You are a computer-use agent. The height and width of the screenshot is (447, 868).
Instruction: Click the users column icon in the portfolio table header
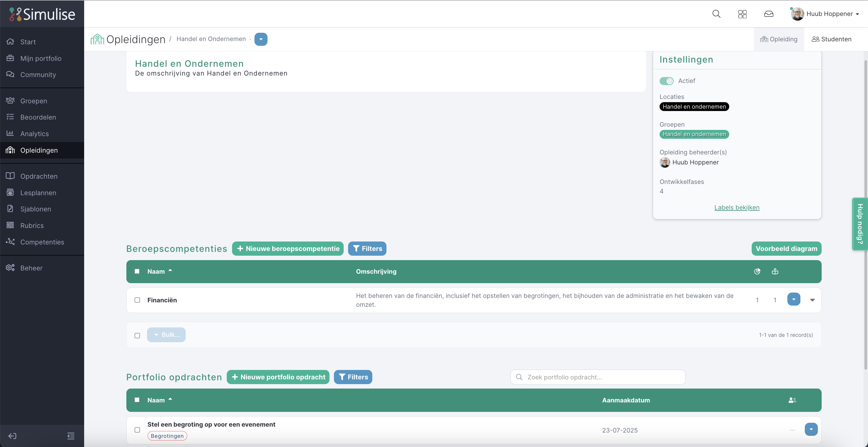point(792,400)
